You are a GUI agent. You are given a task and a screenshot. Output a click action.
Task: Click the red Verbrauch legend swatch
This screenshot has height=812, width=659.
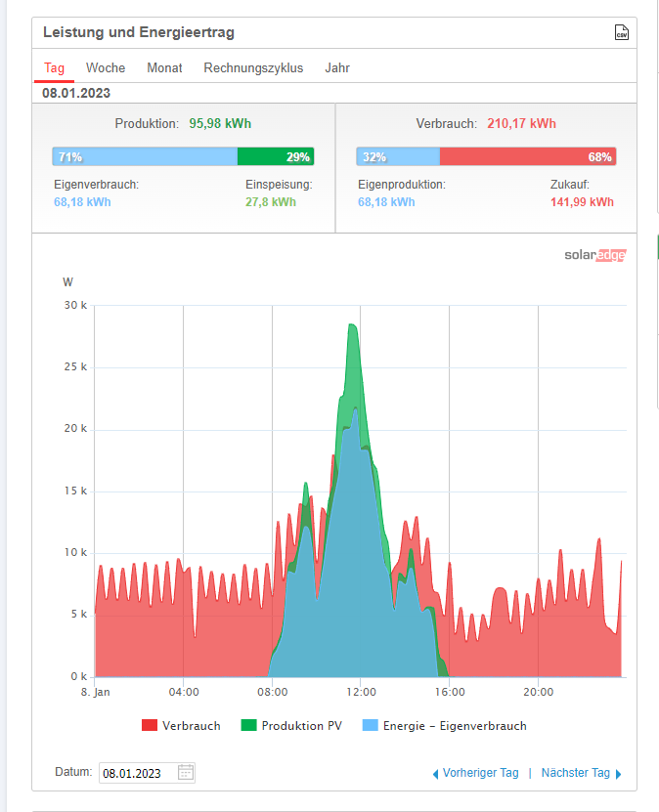[x=150, y=725]
